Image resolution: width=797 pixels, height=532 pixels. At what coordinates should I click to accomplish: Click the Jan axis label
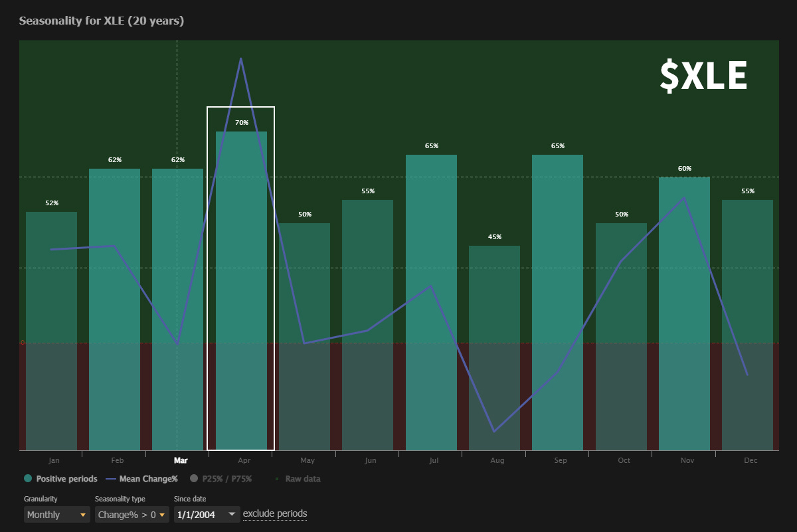54,460
